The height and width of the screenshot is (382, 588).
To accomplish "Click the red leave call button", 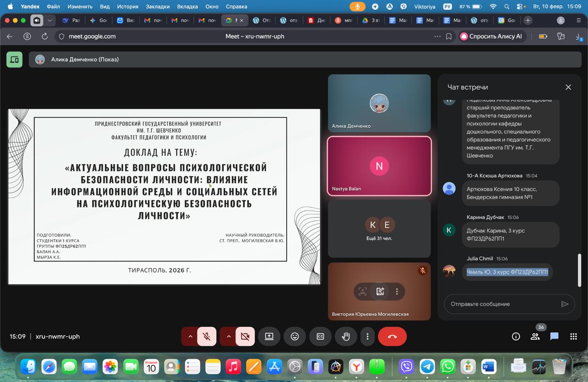I will click(392, 337).
